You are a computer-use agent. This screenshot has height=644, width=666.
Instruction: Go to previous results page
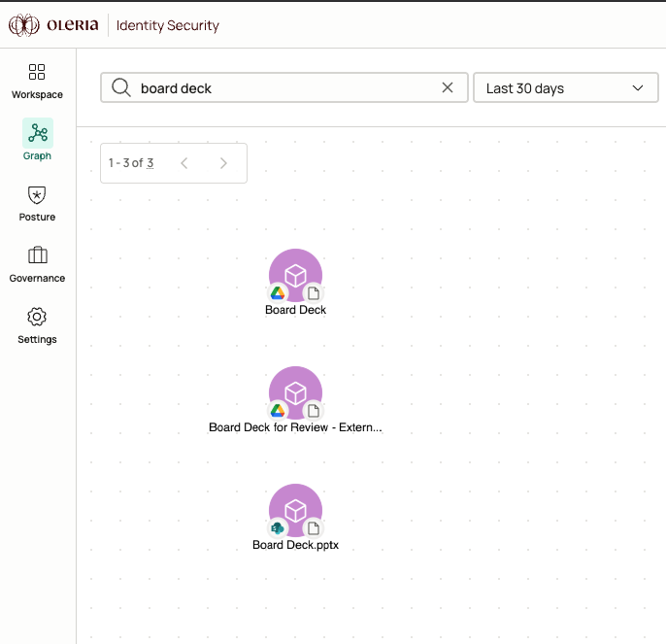tap(183, 163)
